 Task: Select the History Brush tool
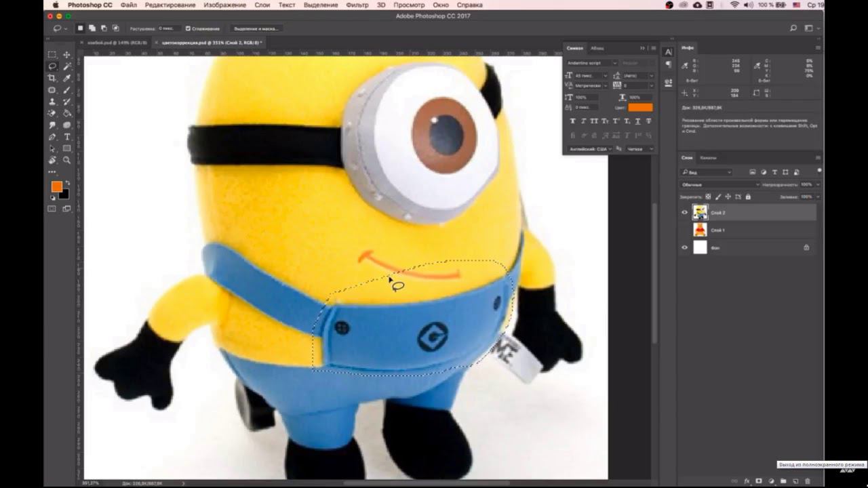[67, 102]
